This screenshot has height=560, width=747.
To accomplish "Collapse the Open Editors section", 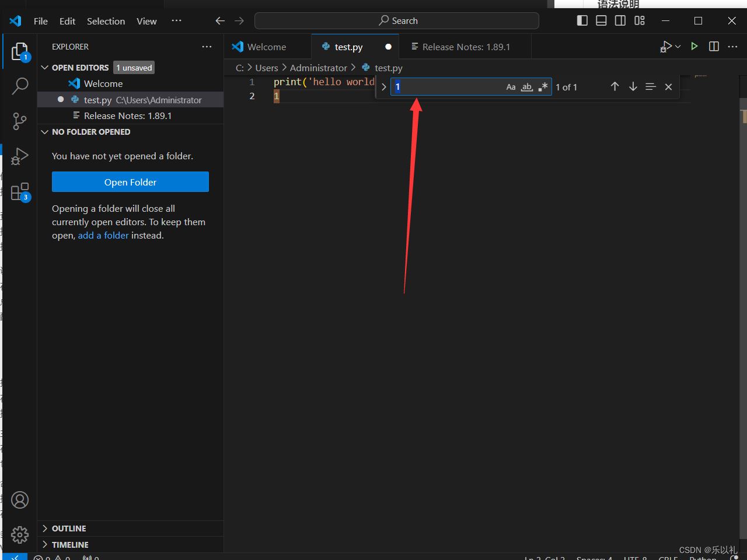I will tap(45, 67).
